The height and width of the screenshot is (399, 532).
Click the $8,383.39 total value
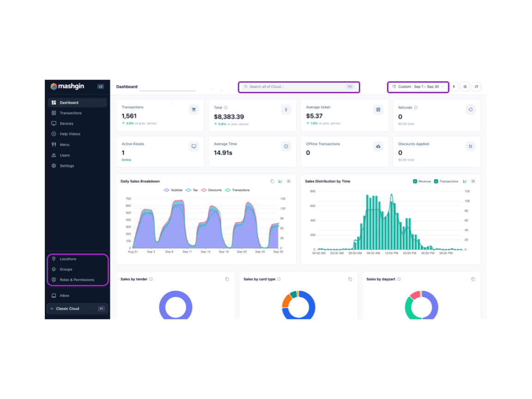[x=229, y=117]
